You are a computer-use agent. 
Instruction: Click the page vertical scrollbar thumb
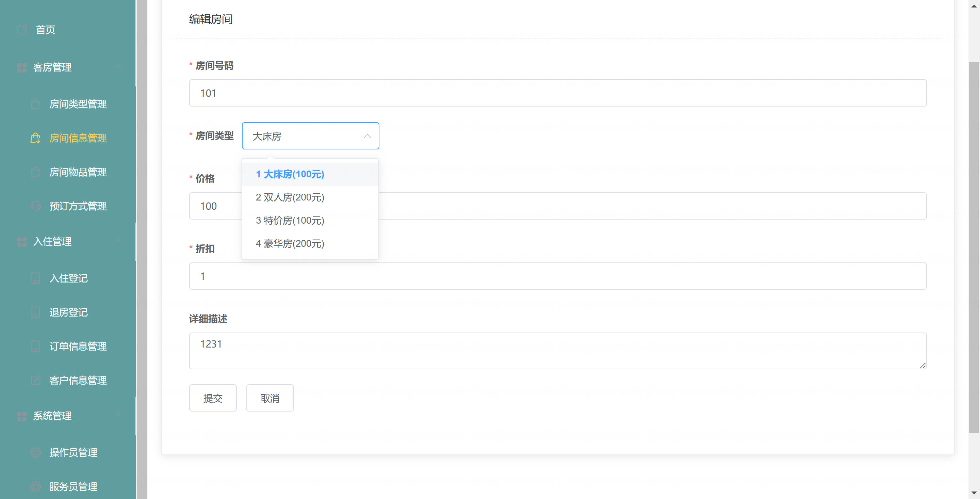point(974,247)
